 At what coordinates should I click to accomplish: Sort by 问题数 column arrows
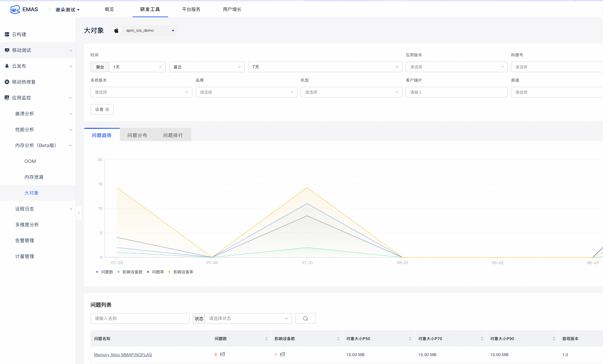click(266, 339)
